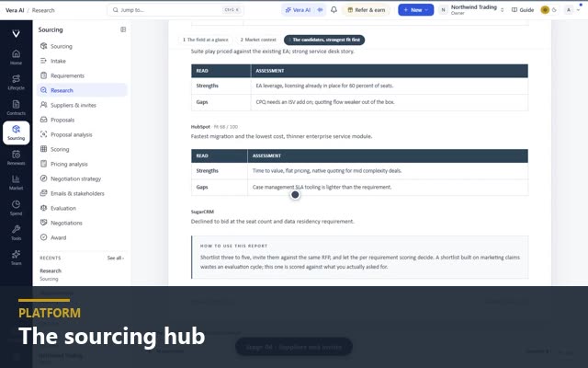Open Intake in the sidebar

pyautogui.click(x=82, y=61)
